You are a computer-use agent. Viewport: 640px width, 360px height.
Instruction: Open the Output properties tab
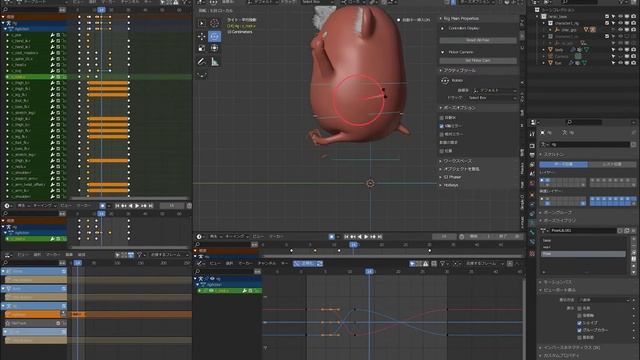point(532,155)
